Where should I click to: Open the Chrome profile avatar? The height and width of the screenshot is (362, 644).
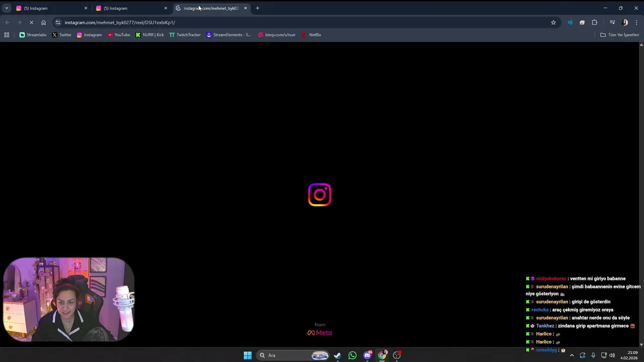(x=625, y=22)
